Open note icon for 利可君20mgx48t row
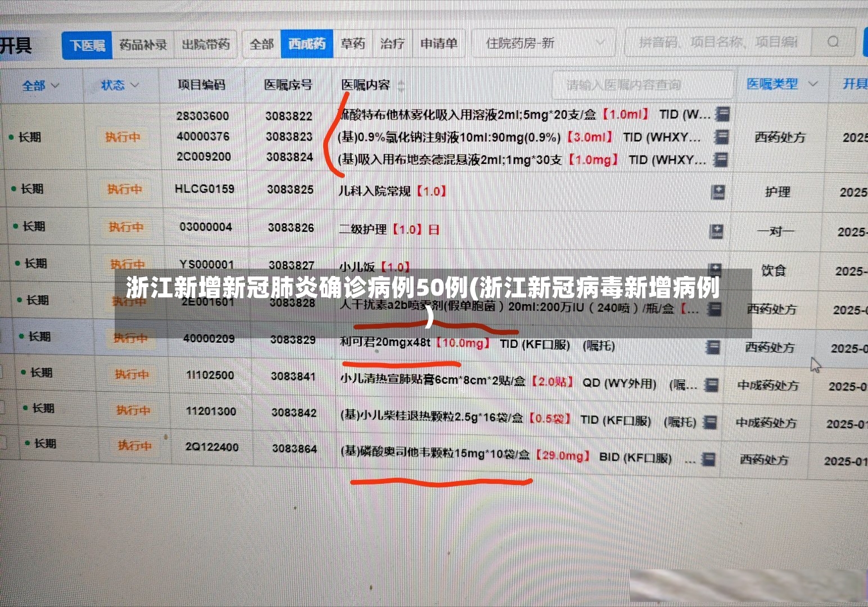Viewport: 868px width, 607px height. tap(713, 347)
